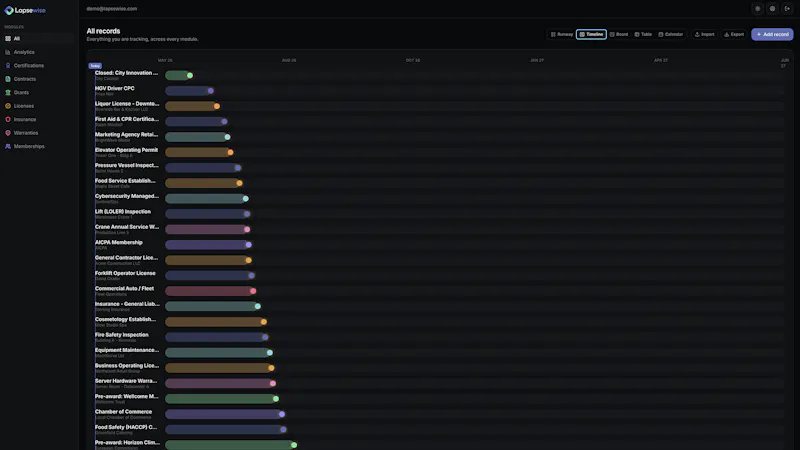Click the Pressure Vessel Inspection end dot
Screen dimensions: 800x450
238,168
